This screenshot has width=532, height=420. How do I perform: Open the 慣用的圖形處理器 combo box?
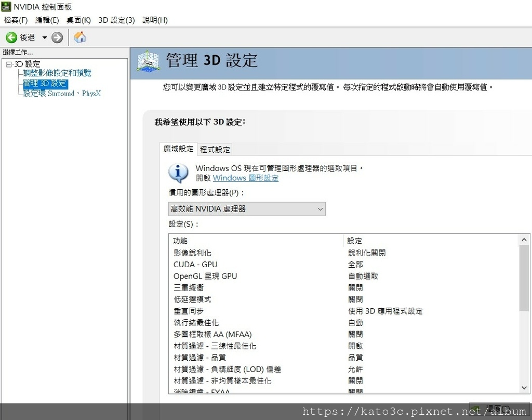pos(247,209)
